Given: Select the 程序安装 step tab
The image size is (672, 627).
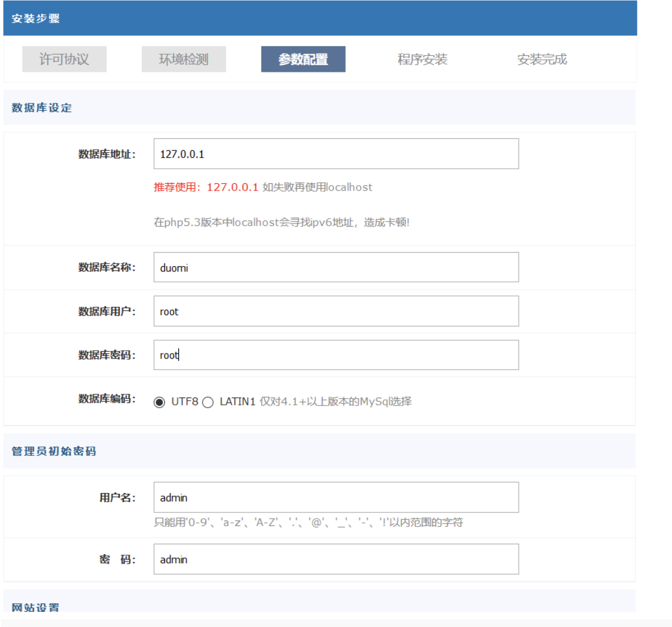Looking at the screenshot, I should tap(422, 59).
